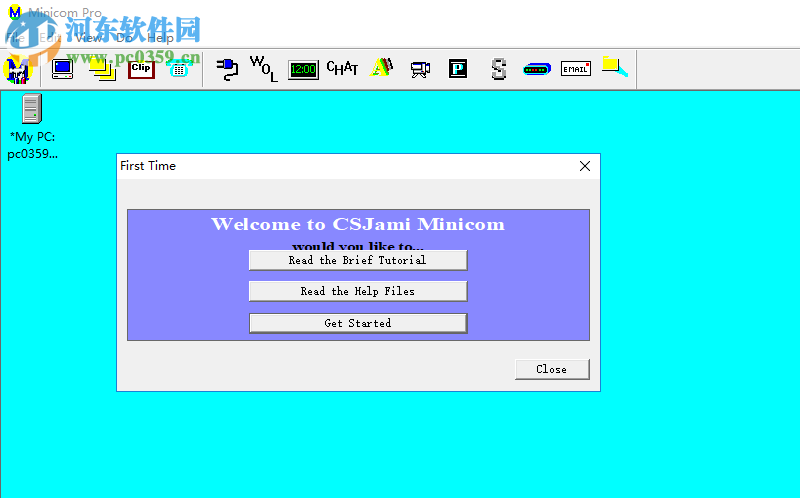Click the First Time dialog title text

coord(148,166)
